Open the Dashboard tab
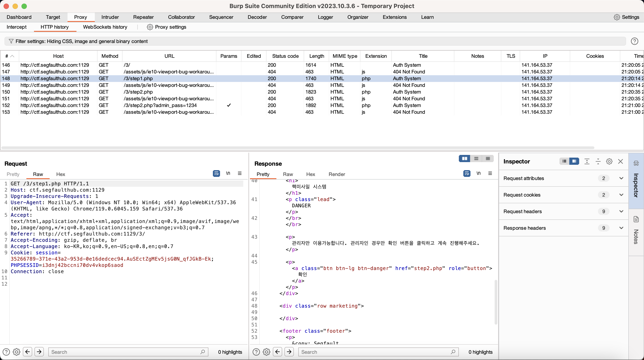The width and height of the screenshot is (644, 360). pyautogui.click(x=19, y=17)
